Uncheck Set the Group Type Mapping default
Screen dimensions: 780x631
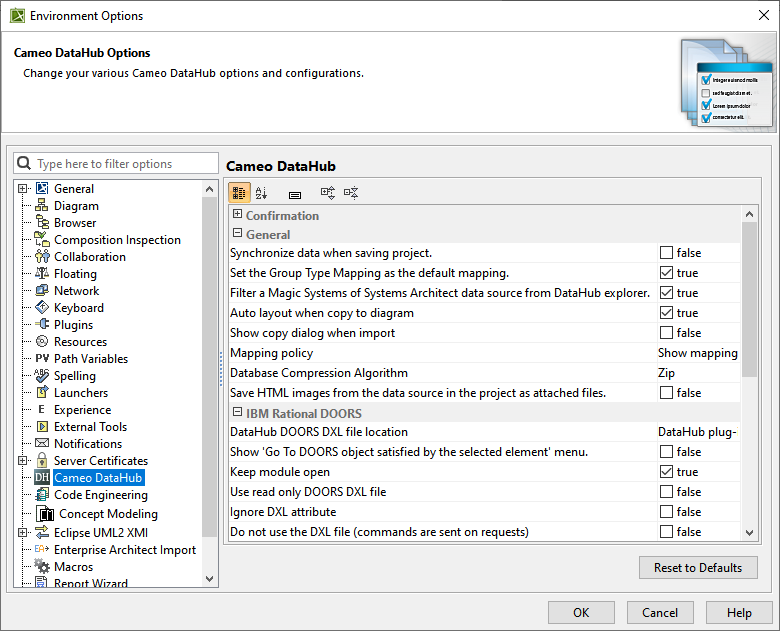tap(666, 273)
